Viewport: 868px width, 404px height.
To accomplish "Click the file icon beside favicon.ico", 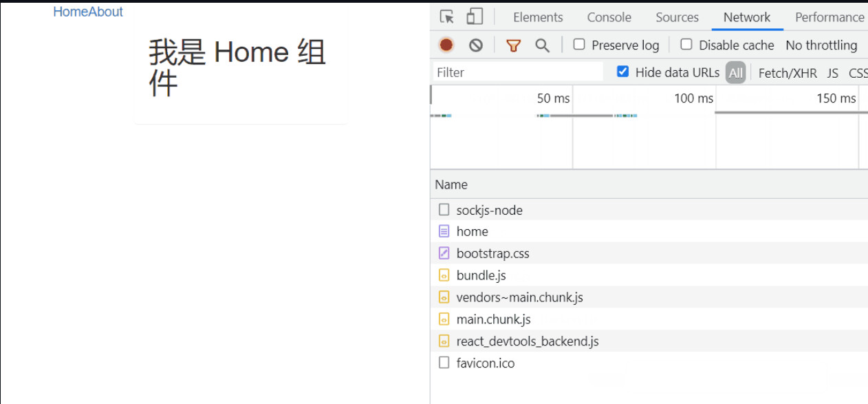I will 444,363.
